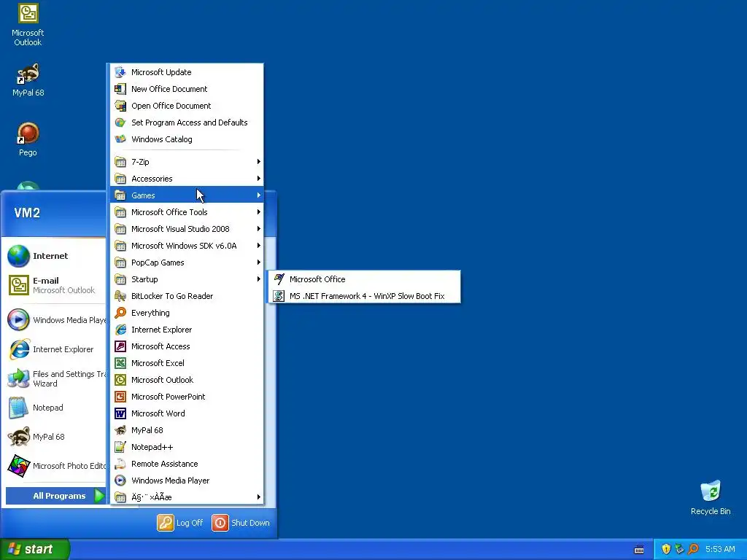Viewport: 747px width, 560px height.
Task: Launch BitLocker To Go Reader icon
Action: [x=120, y=296]
